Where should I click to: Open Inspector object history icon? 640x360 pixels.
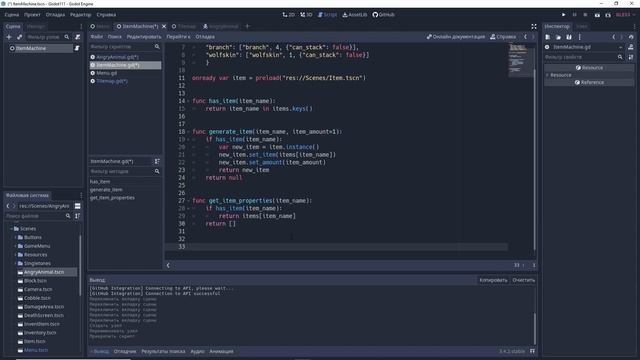[631, 37]
